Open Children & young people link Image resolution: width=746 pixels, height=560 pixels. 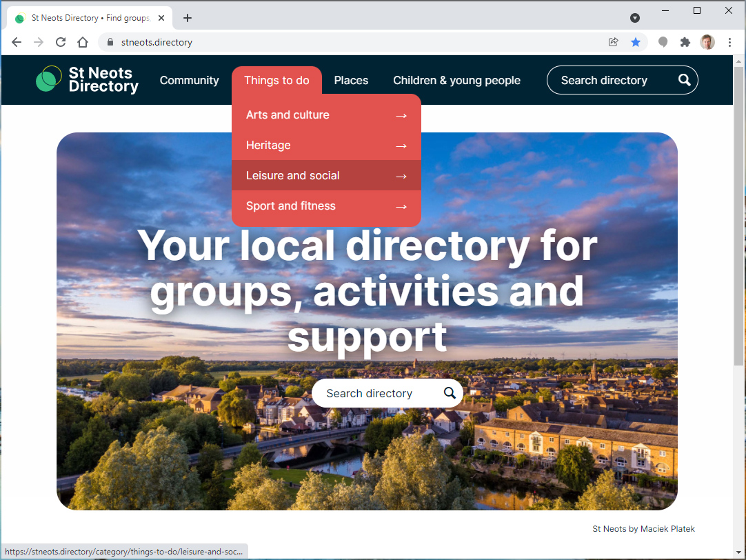(x=456, y=81)
